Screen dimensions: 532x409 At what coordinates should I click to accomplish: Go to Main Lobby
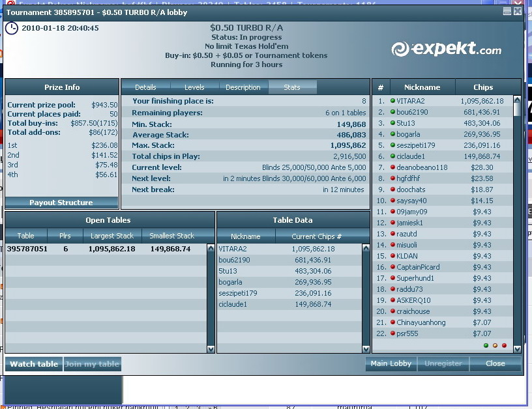click(391, 364)
